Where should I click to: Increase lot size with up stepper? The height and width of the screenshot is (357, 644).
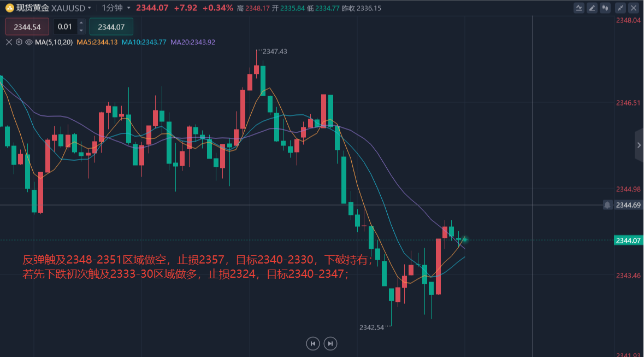coord(81,23)
